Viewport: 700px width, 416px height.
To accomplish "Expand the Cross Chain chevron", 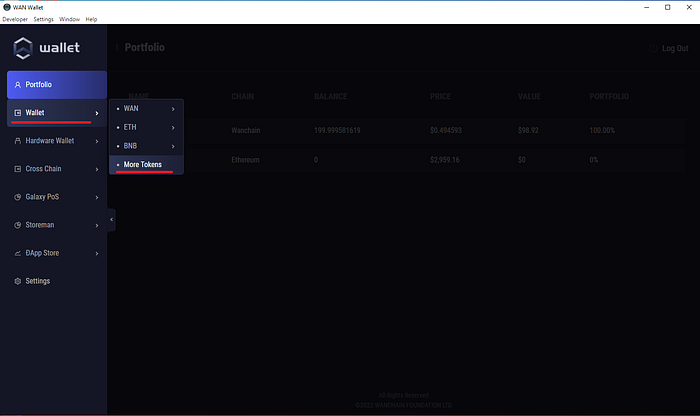I will [x=97, y=169].
